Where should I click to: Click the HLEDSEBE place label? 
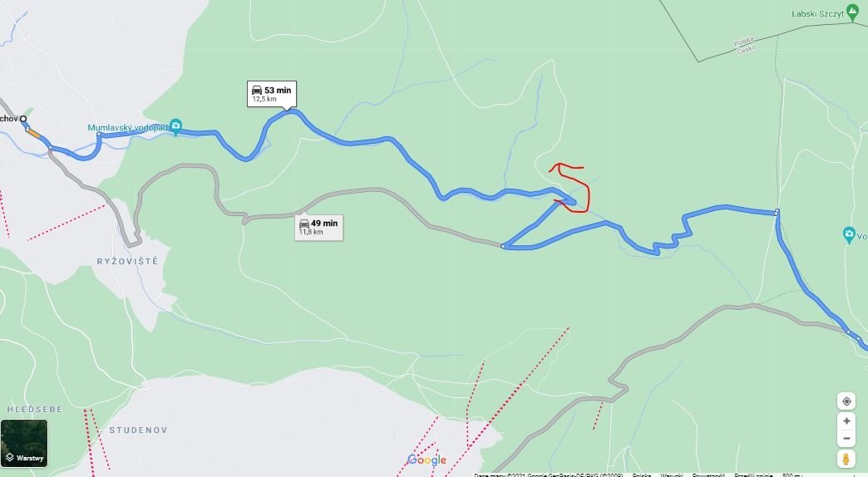tap(35, 410)
